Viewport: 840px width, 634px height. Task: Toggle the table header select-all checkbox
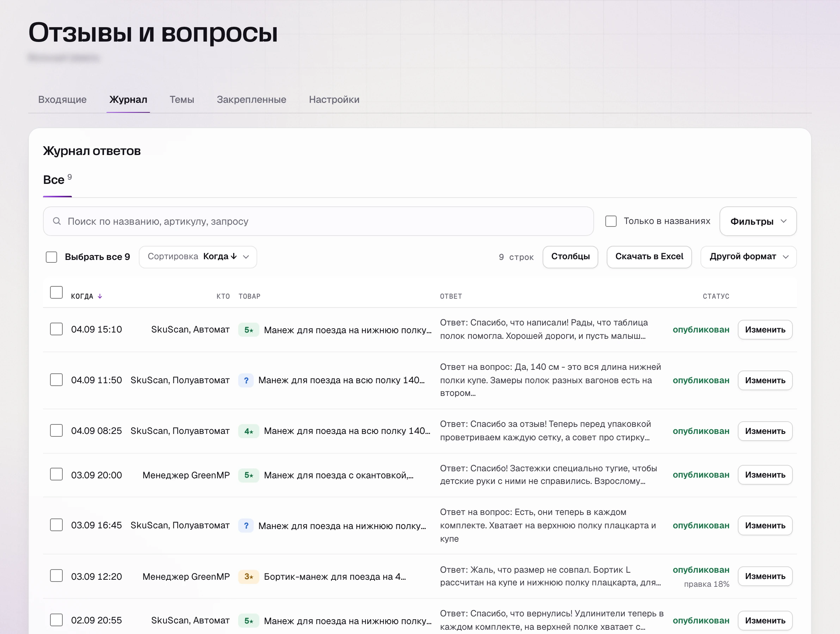click(x=56, y=292)
